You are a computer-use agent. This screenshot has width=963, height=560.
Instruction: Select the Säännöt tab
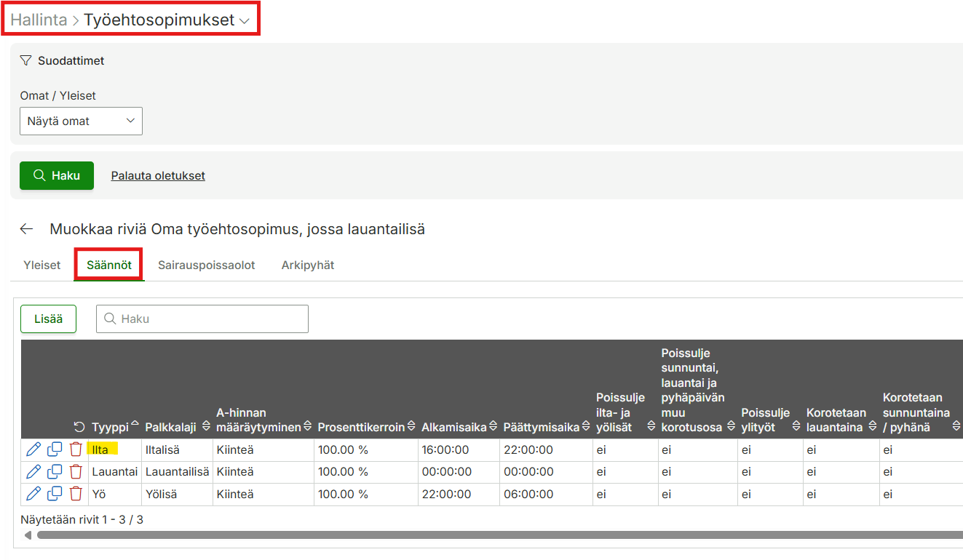[109, 265]
